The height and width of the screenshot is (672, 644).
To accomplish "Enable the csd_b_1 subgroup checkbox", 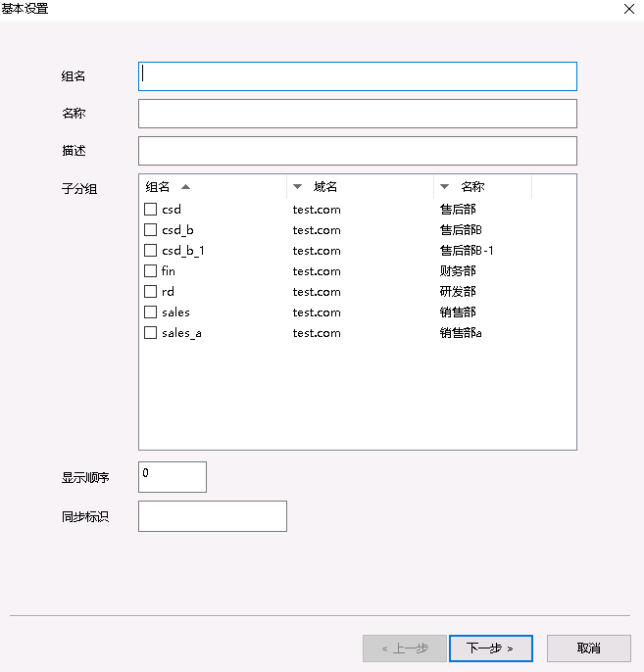I will click(151, 250).
